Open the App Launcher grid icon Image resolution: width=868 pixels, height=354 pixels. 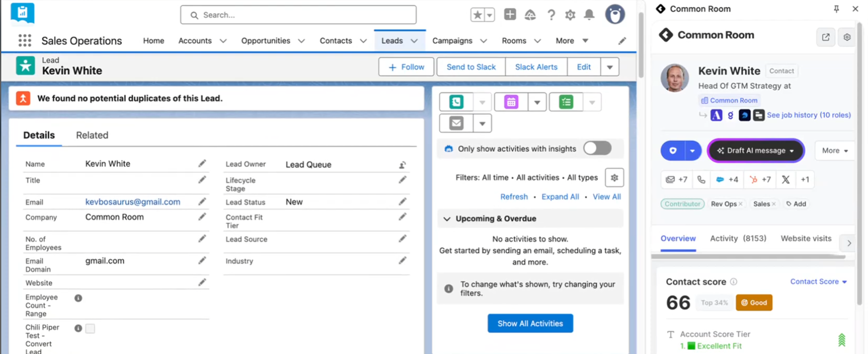click(25, 41)
